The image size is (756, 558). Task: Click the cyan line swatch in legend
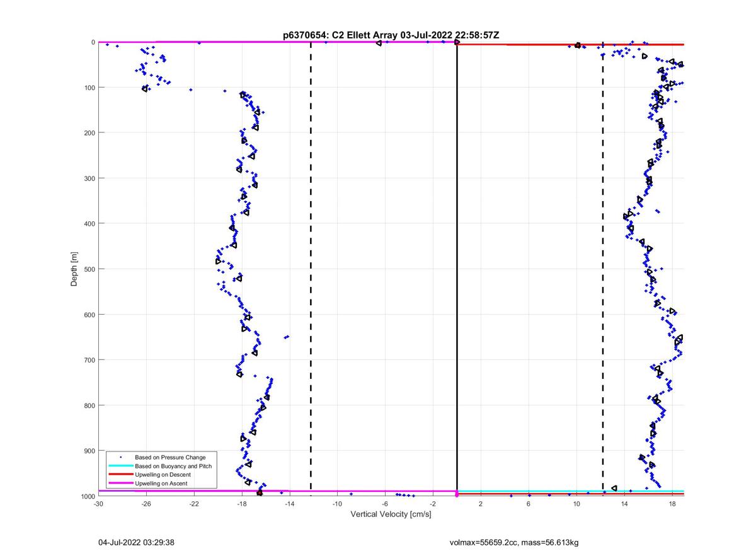[120, 466]
